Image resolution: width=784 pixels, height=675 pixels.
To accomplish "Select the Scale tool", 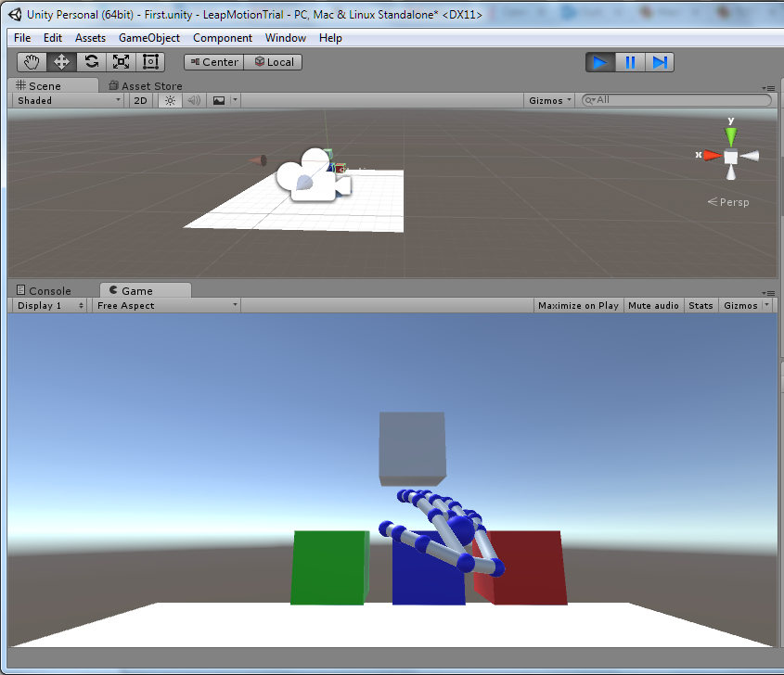I will pyautogui.click(x=121, y=62).
